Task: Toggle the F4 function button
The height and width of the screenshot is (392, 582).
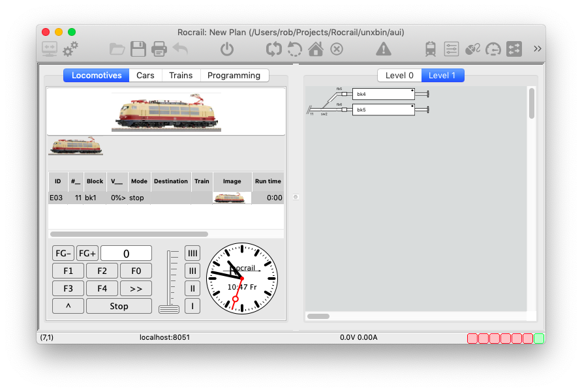Action: click(x=102, y=288)
